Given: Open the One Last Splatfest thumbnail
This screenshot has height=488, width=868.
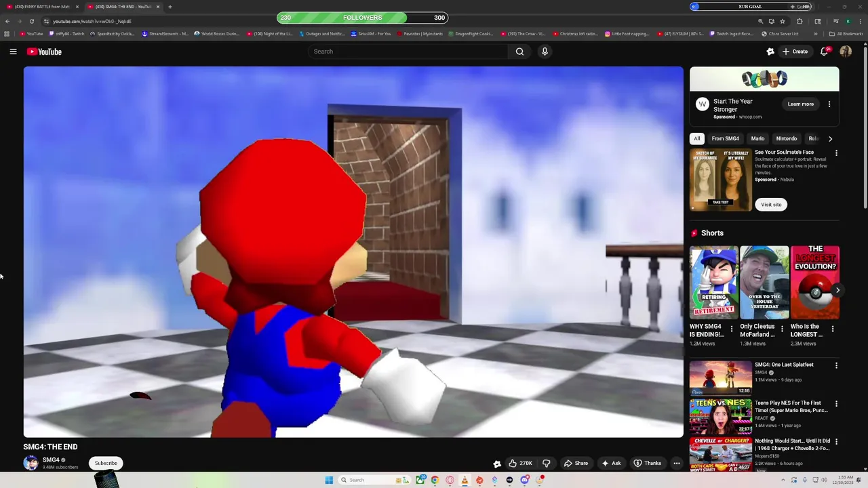Looking at the screenshot, I should tap(721, 378).
